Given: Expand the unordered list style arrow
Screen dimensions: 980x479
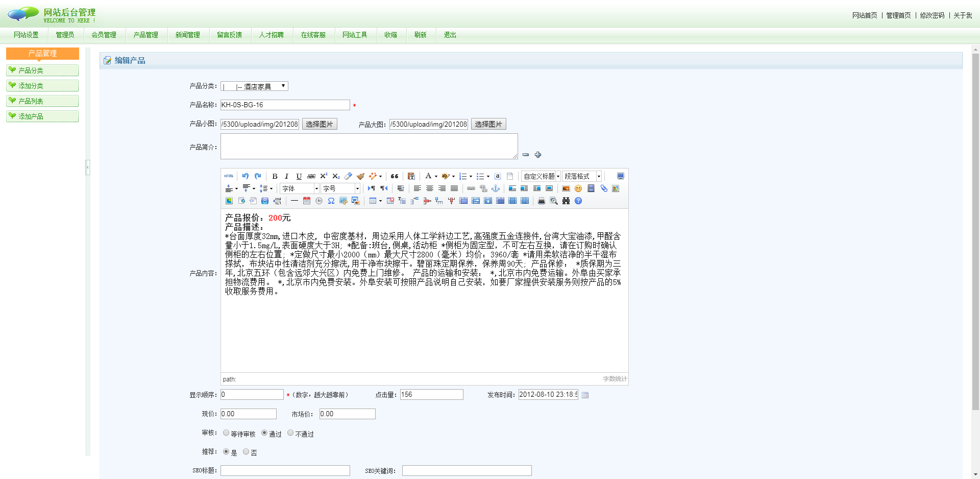Looking at the screenshot, I should click(x=488, y=177).
